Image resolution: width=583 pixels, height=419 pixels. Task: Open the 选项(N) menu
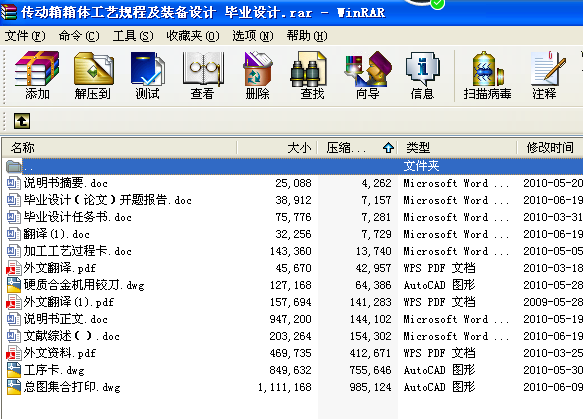252,36
